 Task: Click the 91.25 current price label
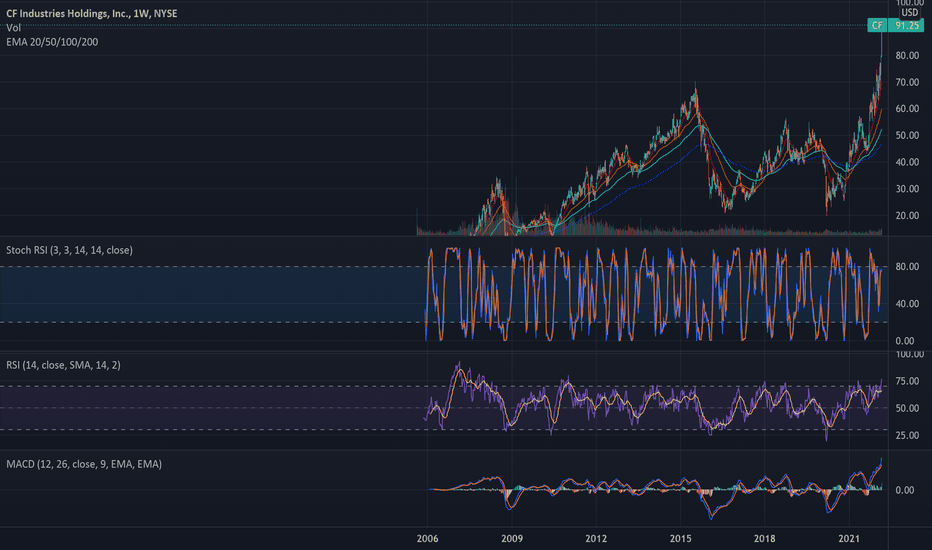tap(906, 25)
